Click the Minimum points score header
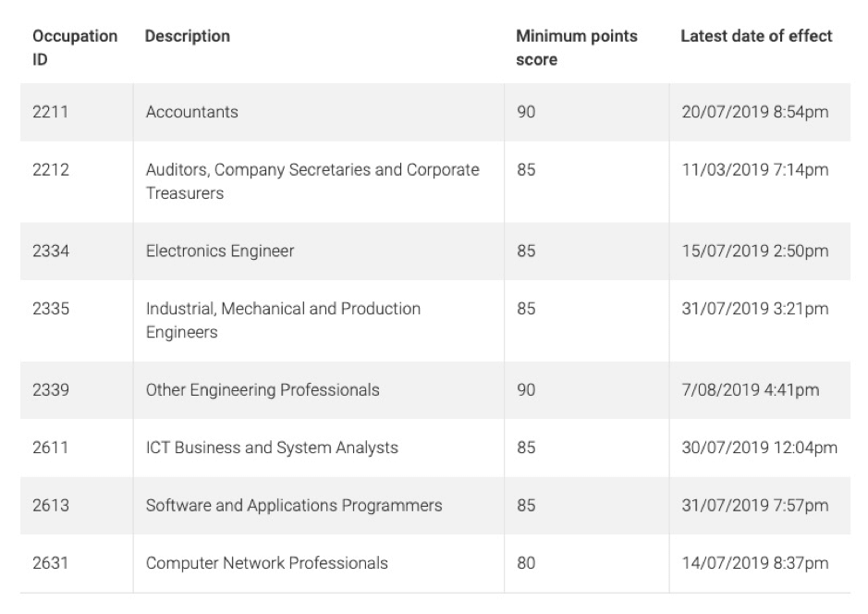 pos(576,47)
